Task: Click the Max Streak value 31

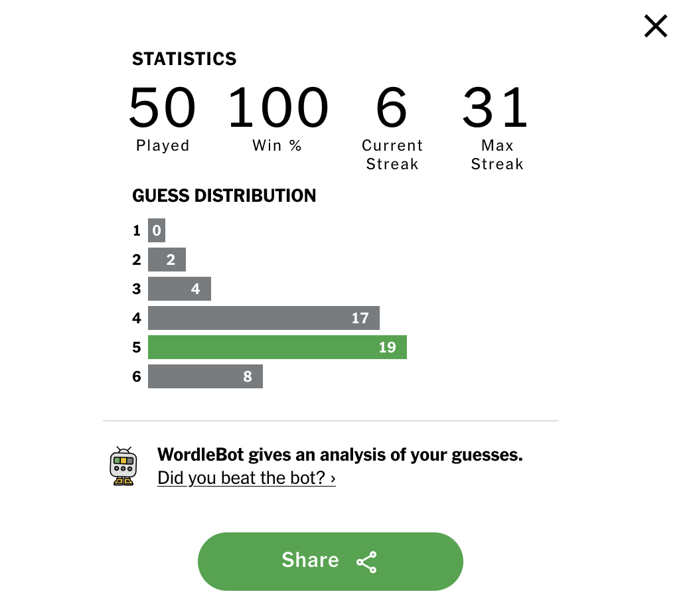Action: coord(496,107)
